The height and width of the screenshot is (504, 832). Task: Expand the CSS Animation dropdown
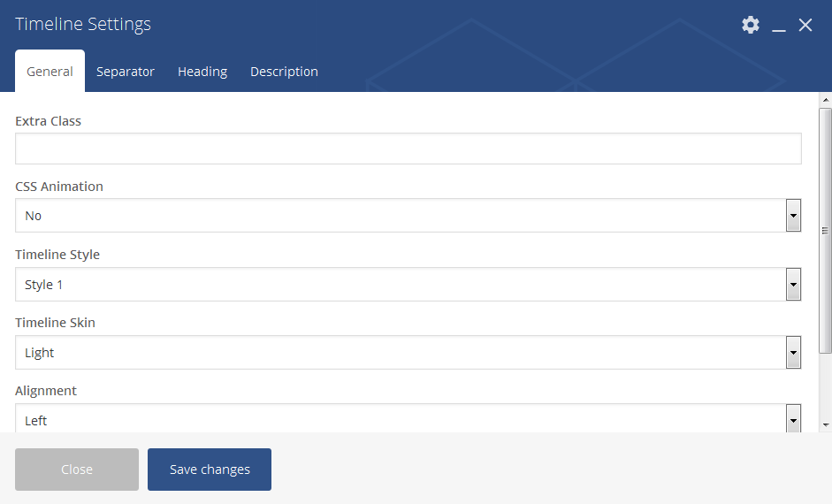[408, 216]
